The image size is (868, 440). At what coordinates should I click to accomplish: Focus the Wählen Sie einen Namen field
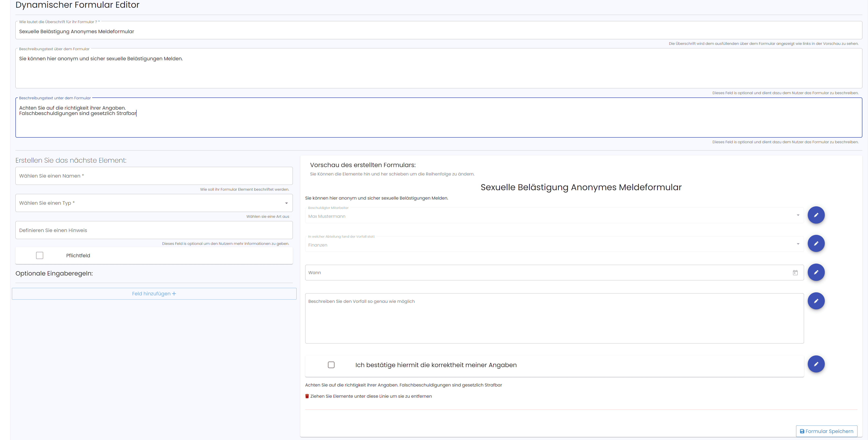pos(154,176)
